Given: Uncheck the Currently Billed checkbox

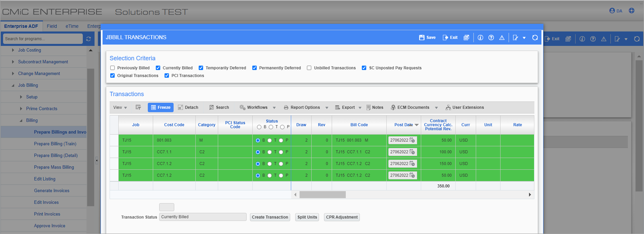Looking at the screenshot, I should 158,68.
